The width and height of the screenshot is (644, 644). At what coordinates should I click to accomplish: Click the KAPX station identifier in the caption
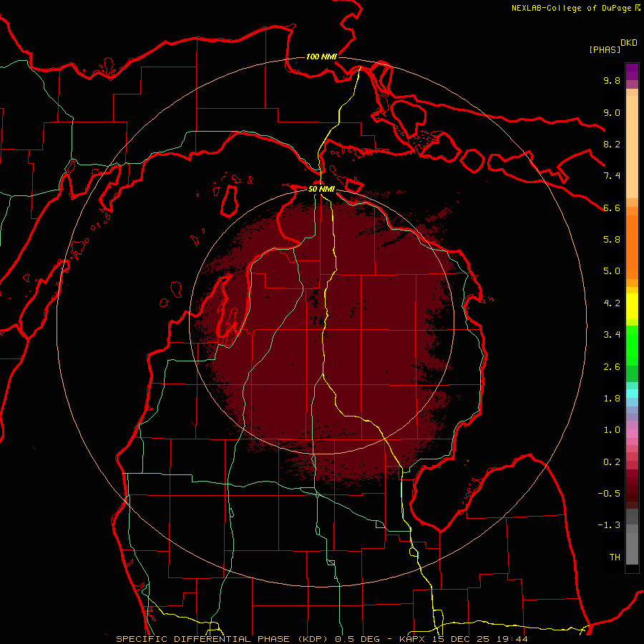click(412, 639)
